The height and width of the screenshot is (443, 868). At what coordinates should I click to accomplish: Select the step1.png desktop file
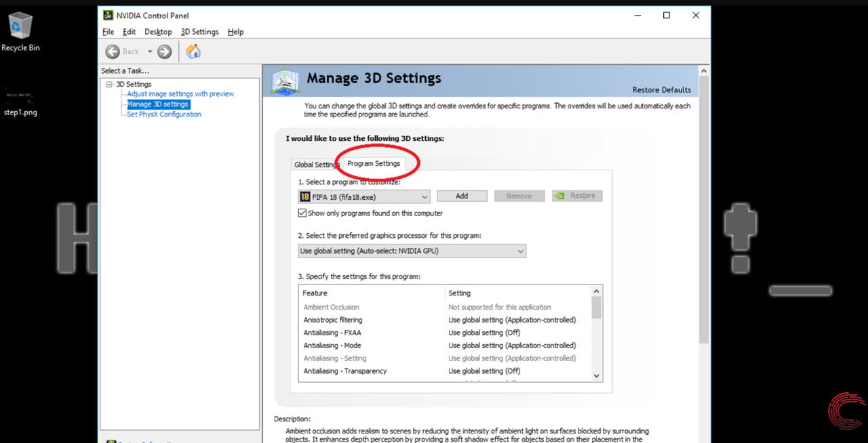[x=20, y=100]
